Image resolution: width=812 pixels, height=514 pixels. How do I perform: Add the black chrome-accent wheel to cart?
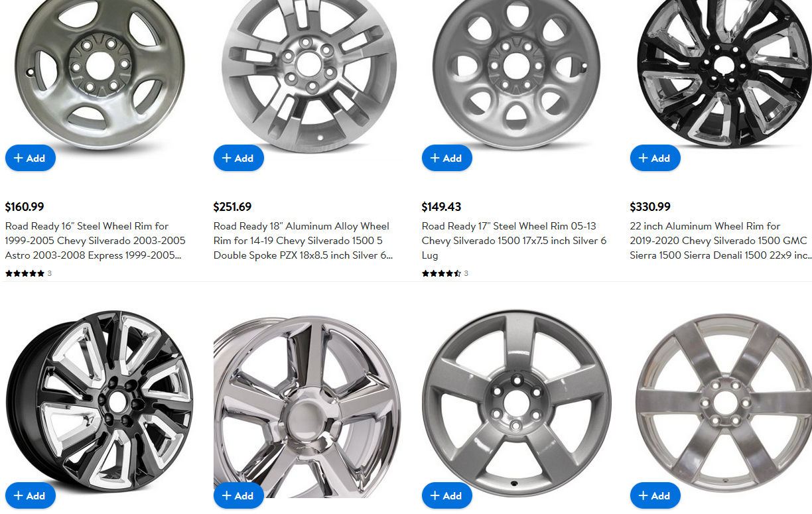pos(30,495)
